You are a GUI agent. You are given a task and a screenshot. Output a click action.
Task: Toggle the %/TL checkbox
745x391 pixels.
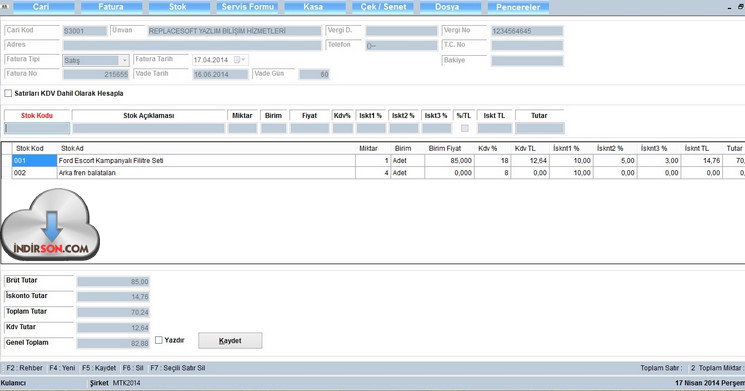point(465,128)
